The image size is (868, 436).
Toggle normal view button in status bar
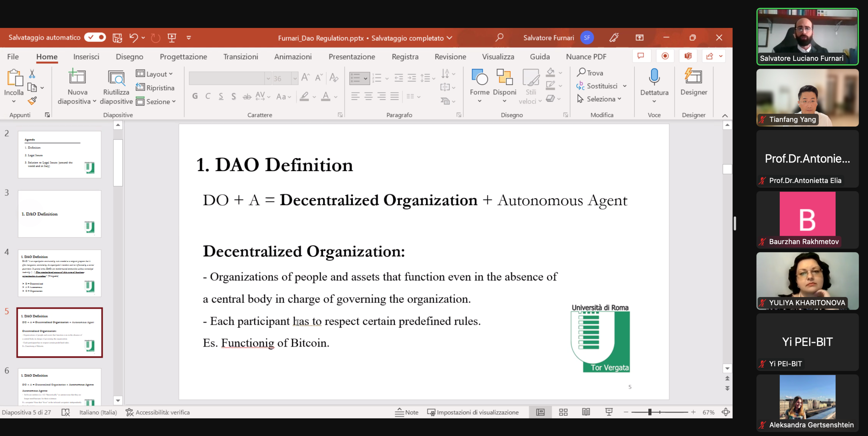[540, 412]
